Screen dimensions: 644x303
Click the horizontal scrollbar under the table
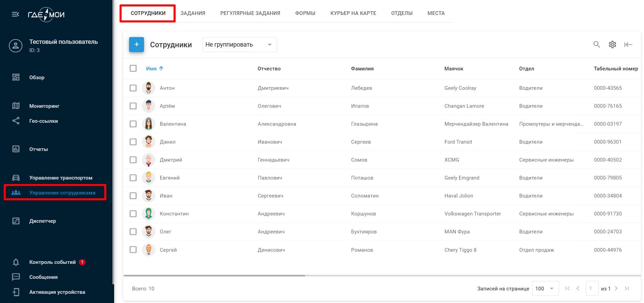click(214, 275)
